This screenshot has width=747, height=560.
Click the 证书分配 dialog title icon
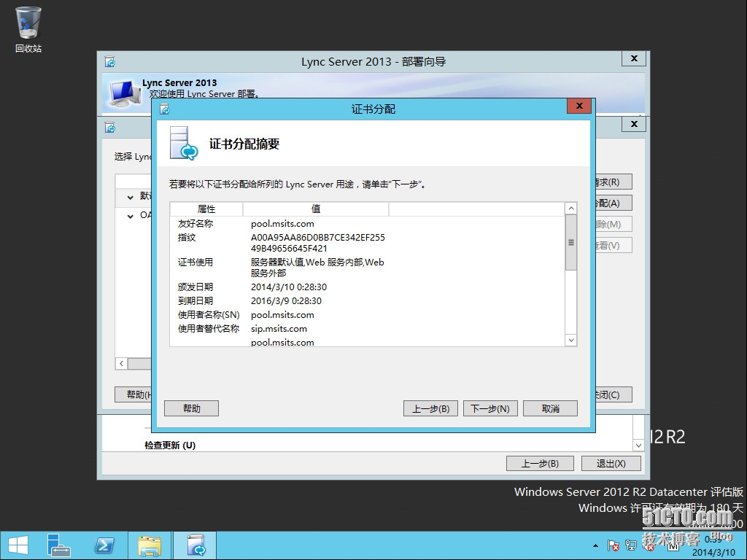(165, 109)
